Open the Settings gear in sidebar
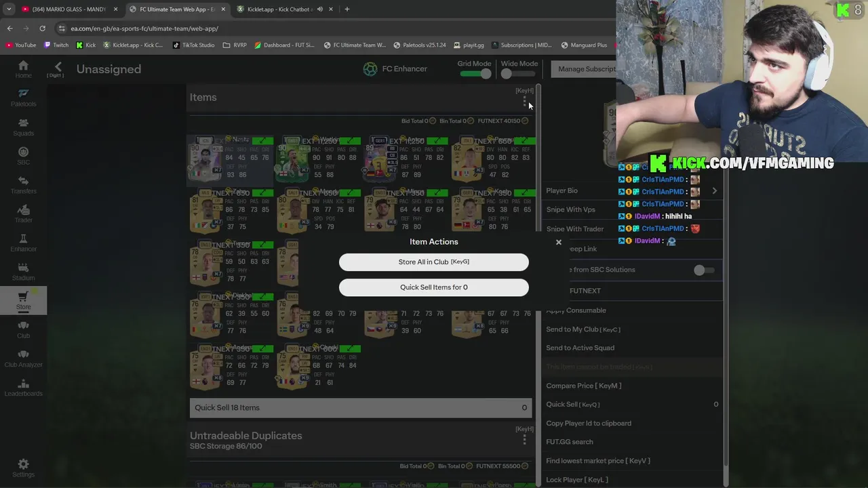This screenshot has height=488, width=868. tap(23, 468)
